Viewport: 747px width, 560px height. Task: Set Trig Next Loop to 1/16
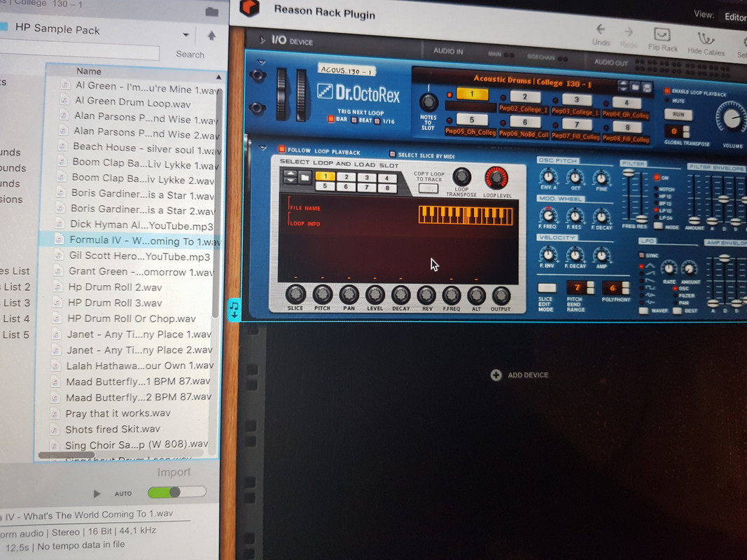click(x=377, y=121)
